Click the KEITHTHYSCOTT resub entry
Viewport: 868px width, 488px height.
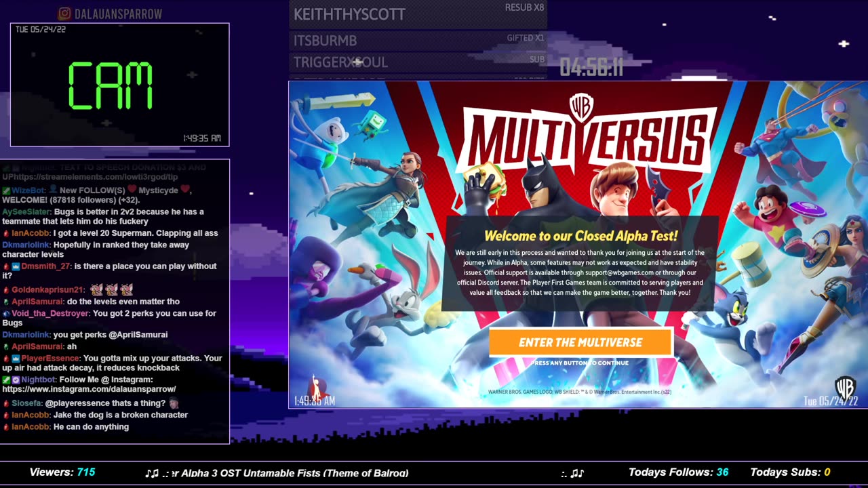point(418,14)
